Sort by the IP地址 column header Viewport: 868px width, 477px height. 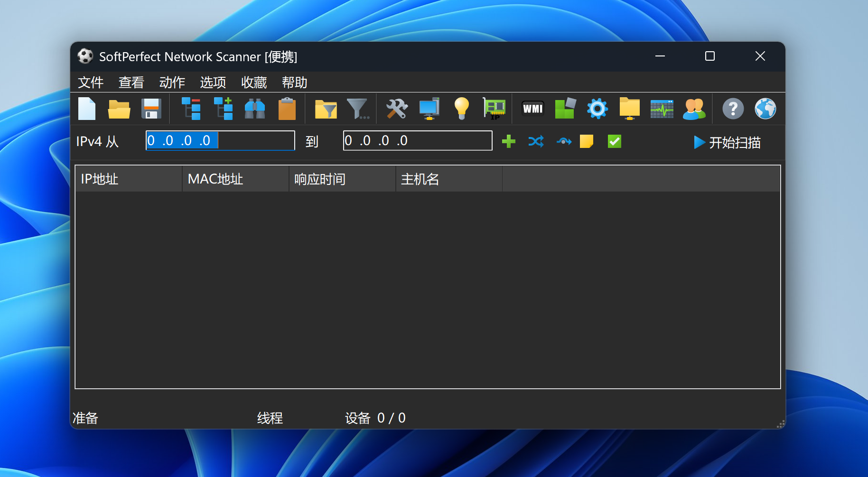pos(129,179)
